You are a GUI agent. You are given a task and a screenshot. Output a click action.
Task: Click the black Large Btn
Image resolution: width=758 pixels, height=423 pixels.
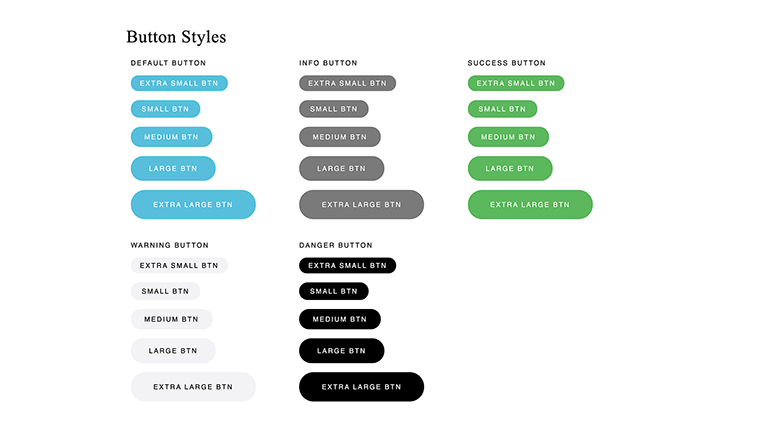tap(342, 350)
